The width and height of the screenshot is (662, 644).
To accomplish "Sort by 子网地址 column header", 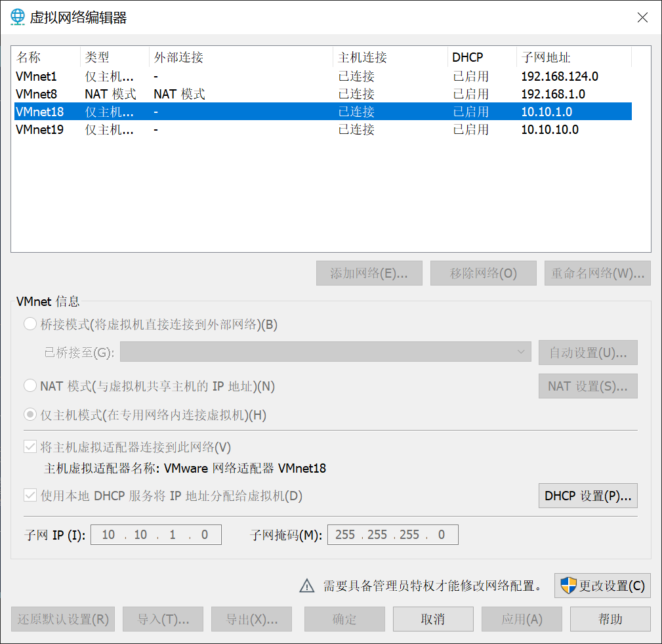I will (574, 57).
